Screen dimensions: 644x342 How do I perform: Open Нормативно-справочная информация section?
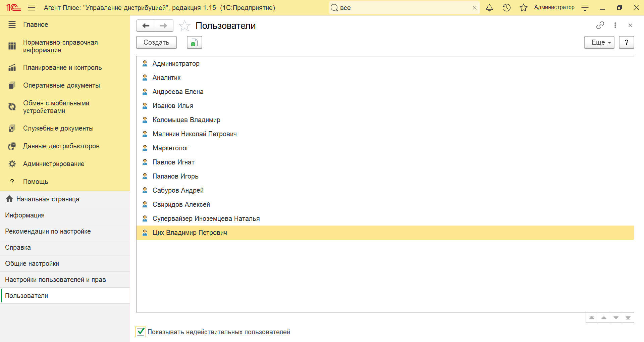pyautogui.click(x=60, y=46)
